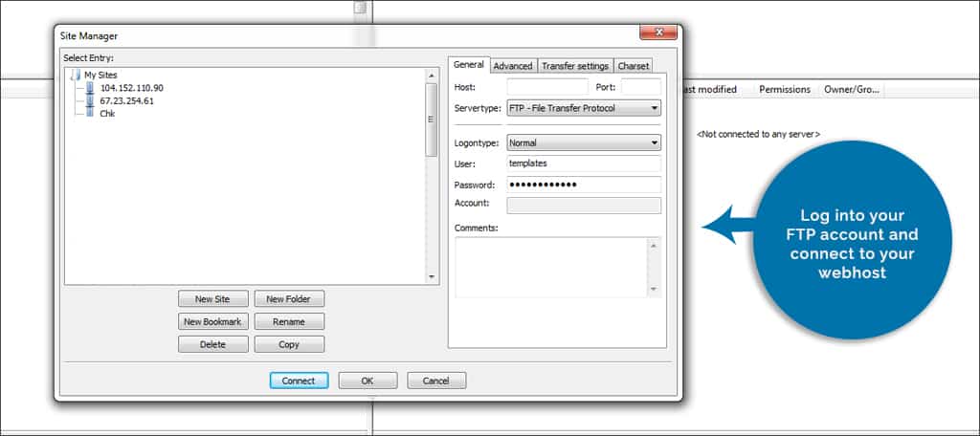
Task: Select the My Sites root folder
Action: pyautogui.click(x=100, y=75)
